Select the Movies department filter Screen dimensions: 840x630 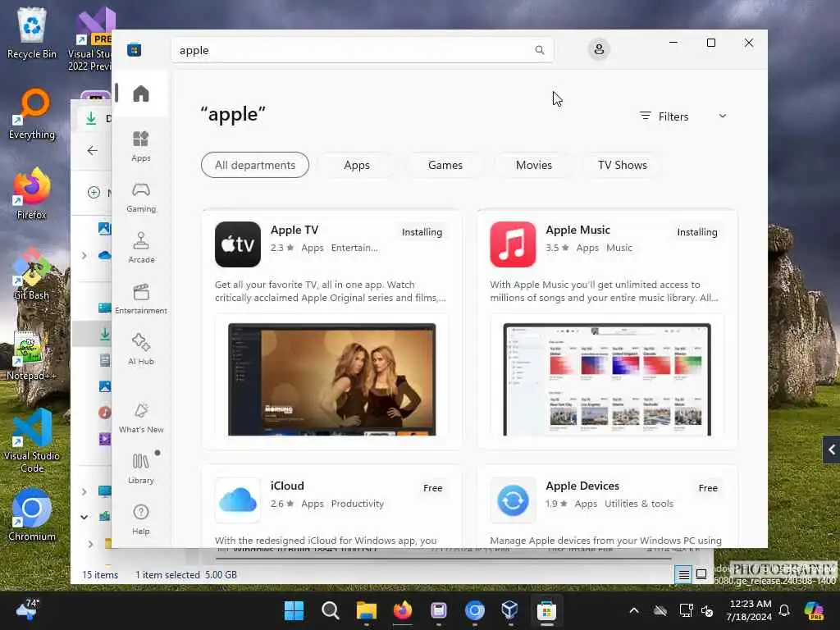pyautogui.click(x=533, y=165)
